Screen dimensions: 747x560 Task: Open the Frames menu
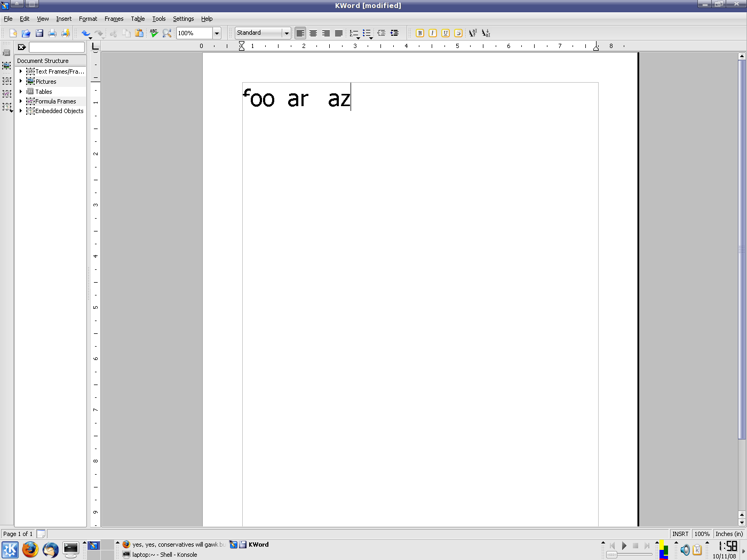pyautogui.click(x=114, y=19)
